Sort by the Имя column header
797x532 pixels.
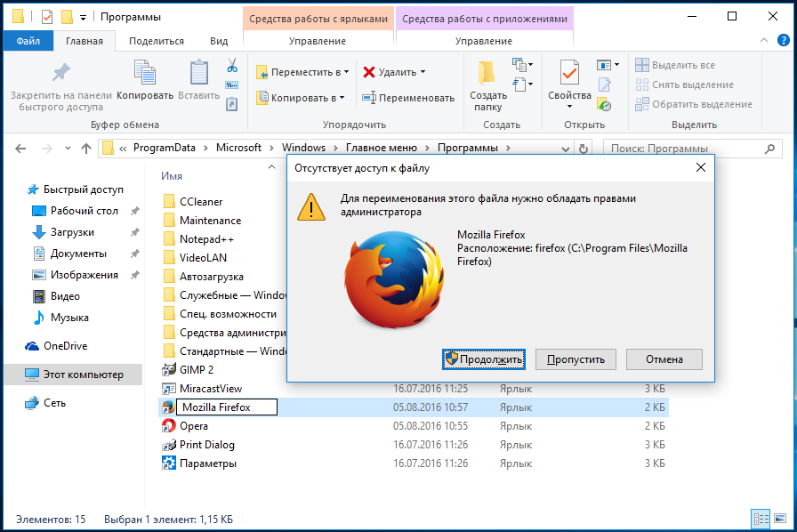(x=172, y=176)
